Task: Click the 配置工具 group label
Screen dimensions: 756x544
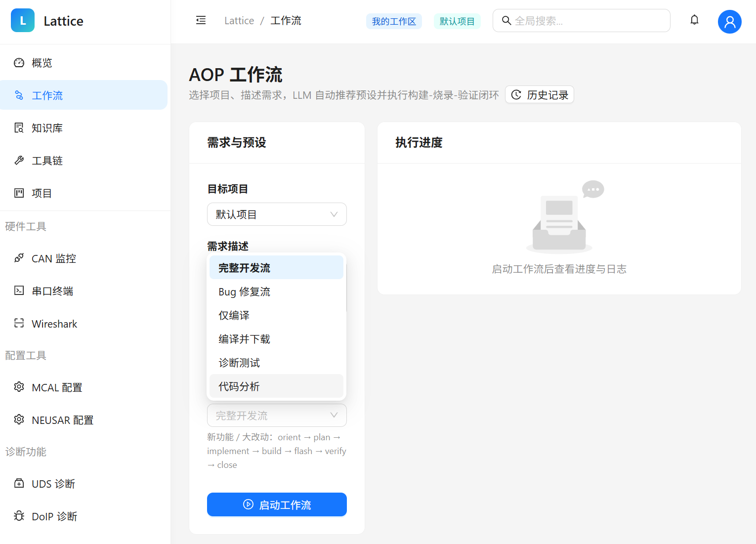Action: 26,355
